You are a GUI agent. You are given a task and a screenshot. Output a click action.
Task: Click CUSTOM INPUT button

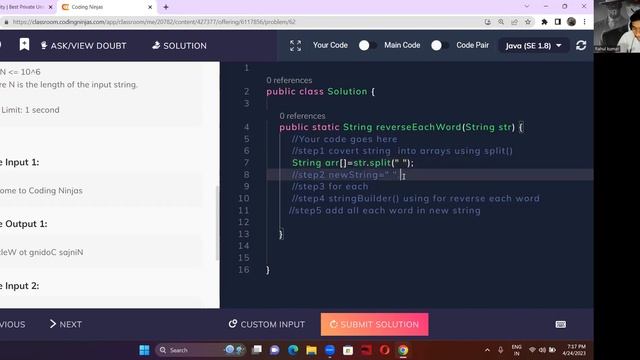[x=267, y=324]
